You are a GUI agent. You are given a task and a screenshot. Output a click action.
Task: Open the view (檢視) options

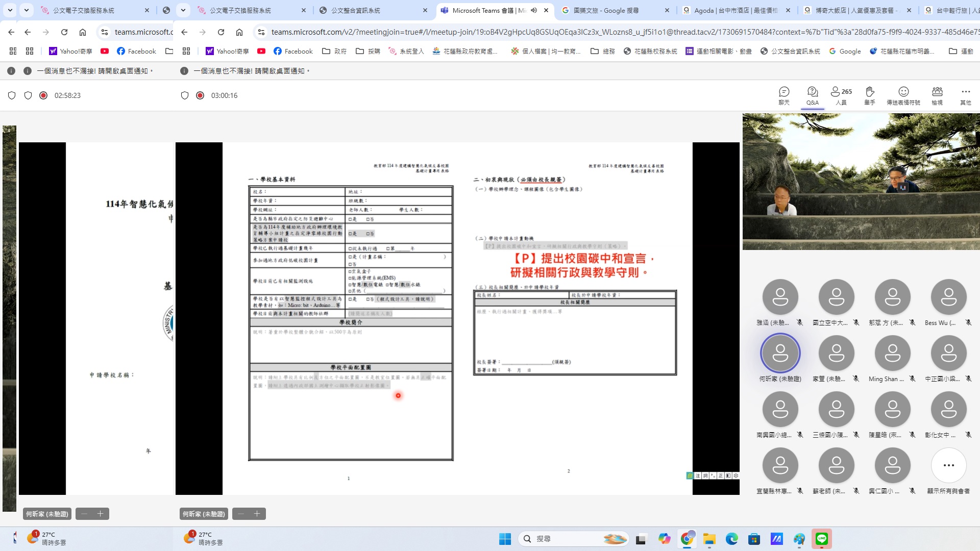coord(937,95)
